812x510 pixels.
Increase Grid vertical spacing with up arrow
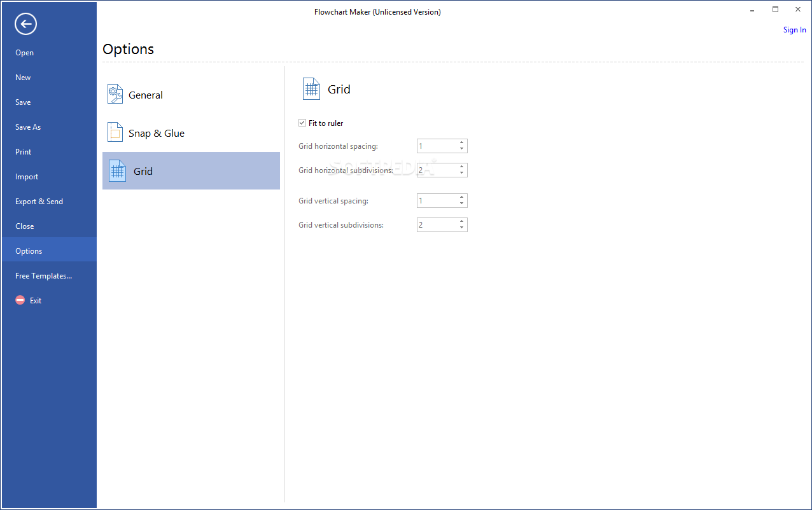(x=461, y=198)
